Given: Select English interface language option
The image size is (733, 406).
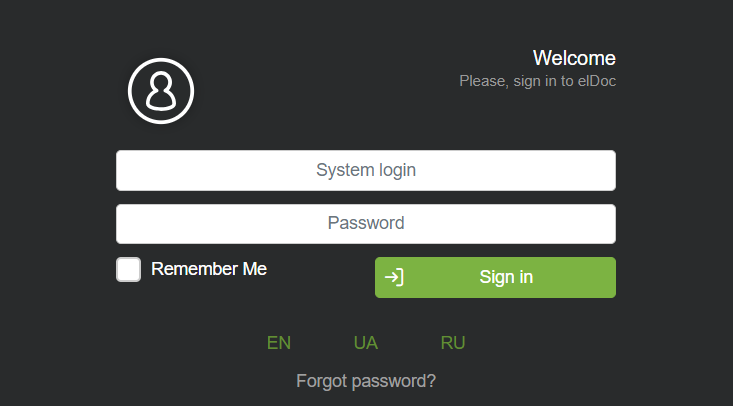Looking at the screenshot, I should [x=279, y=343].
